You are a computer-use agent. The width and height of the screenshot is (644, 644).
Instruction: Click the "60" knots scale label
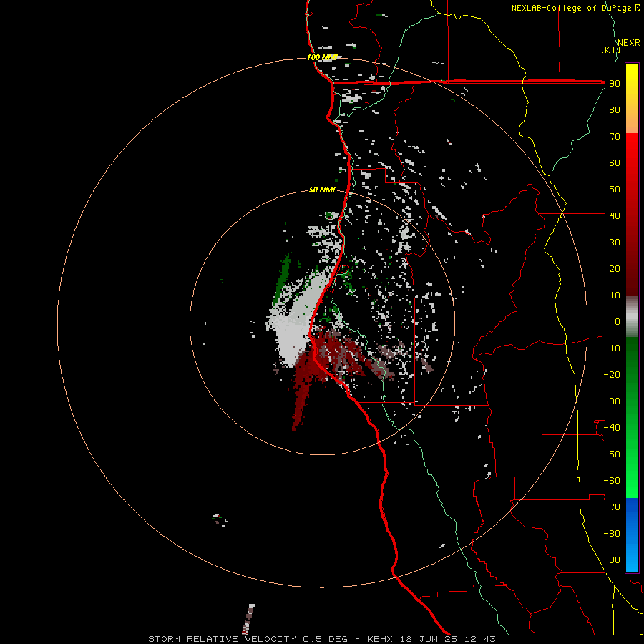click(615, 162)
